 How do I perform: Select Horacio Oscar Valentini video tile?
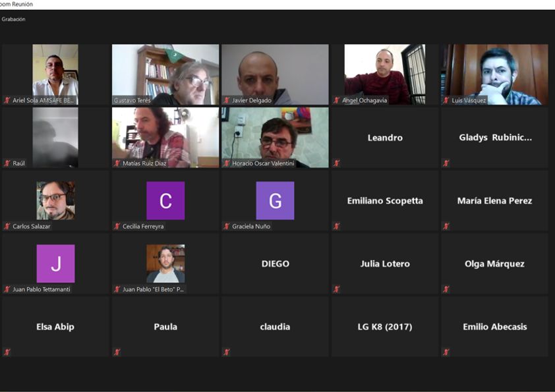(x=275, y=137)
